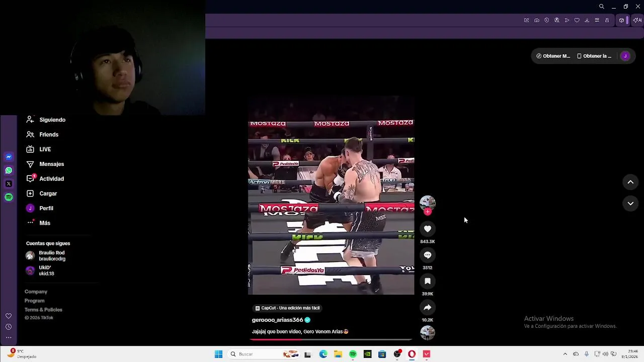
Task: Open comments on the boxing video
Action: (428, 255)
